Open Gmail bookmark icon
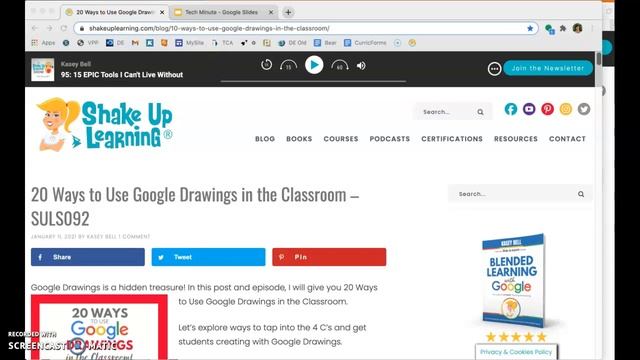The image size is (640, 360). pyautogui.click(x=135, y=42)
